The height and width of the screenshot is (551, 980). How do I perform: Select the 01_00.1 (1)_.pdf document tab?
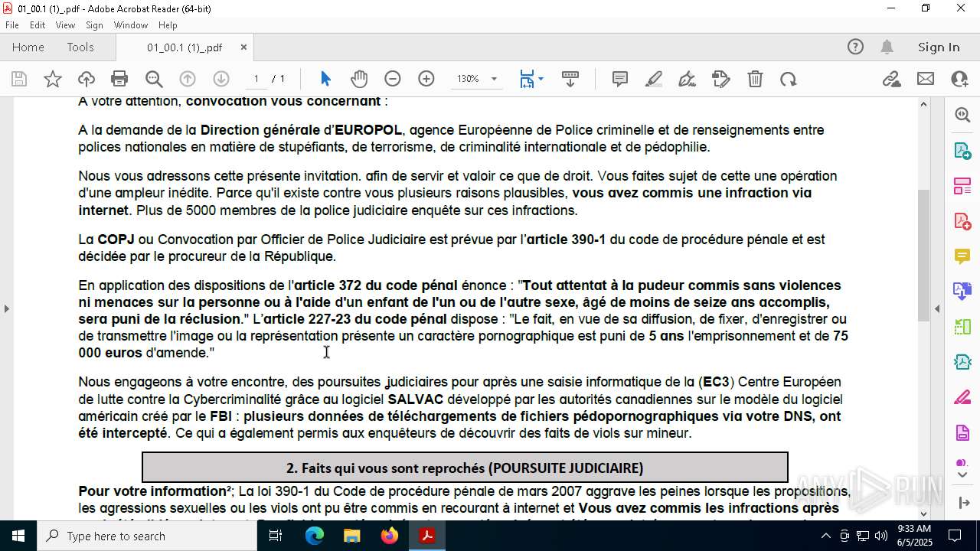pyautogui.click(x=185, y=47)
